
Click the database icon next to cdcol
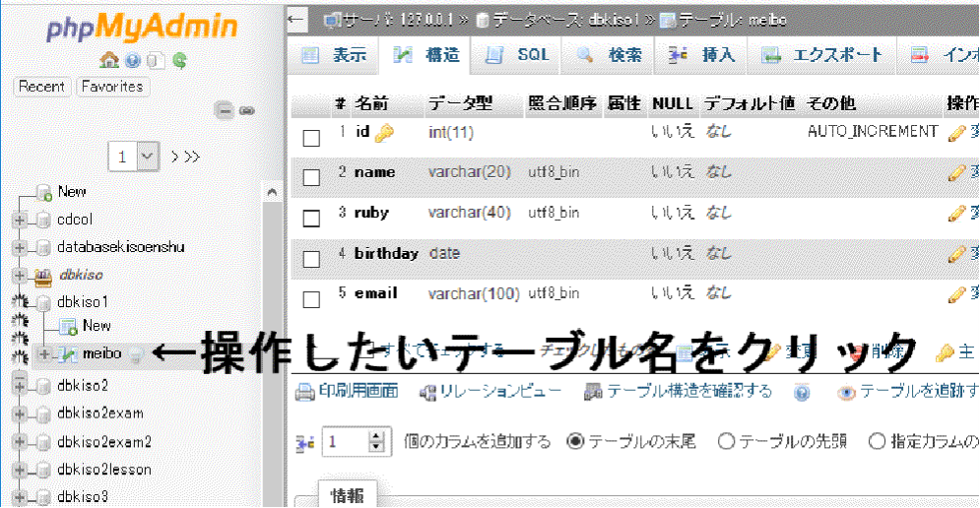click(x=42, y=220)
